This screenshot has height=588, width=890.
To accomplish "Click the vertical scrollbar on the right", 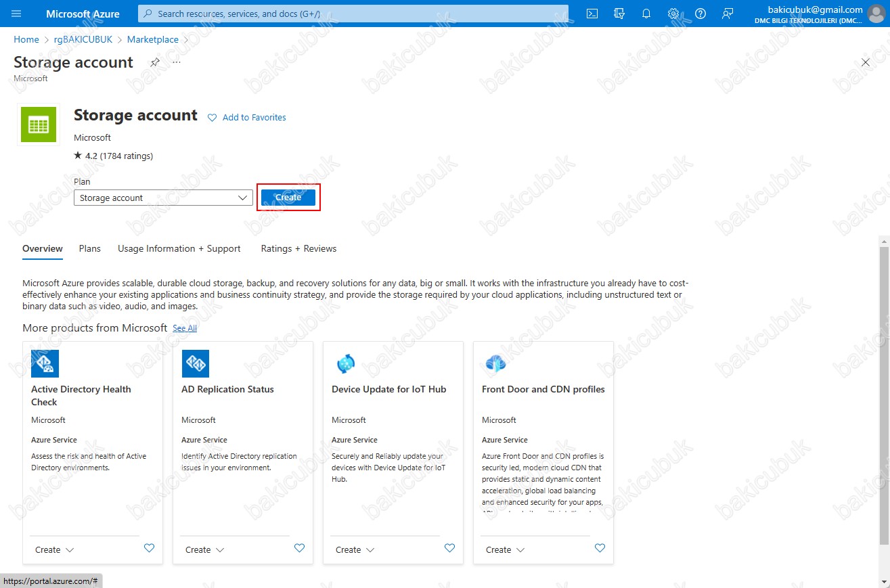I will (x=884, y=395).
